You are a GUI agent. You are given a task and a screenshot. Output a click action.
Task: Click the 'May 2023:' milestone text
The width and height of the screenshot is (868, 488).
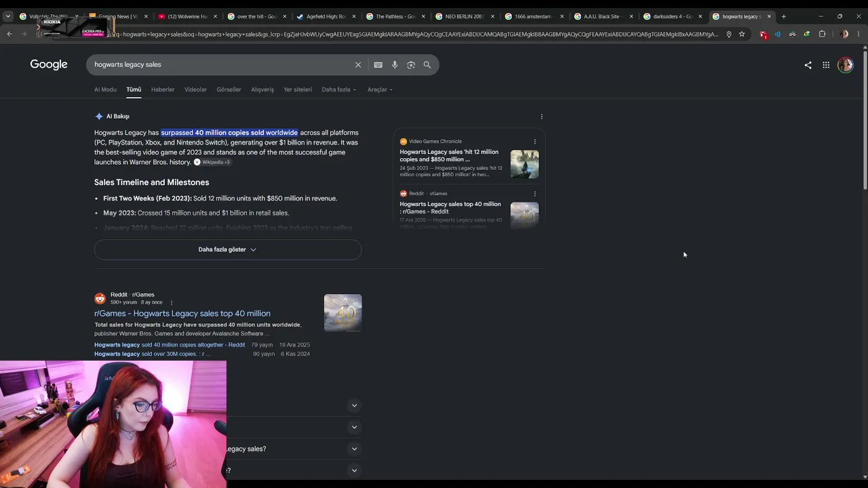tap(119, 213)
